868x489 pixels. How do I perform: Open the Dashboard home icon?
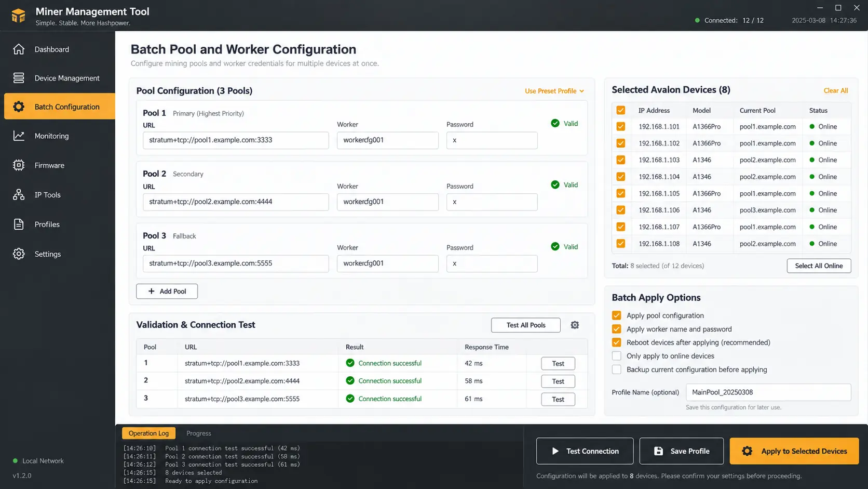point(19,49)
